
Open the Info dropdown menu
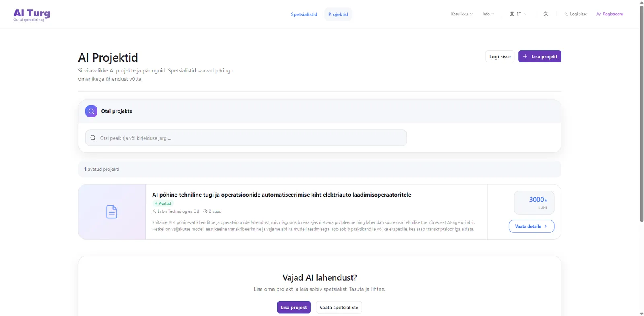[x=488, y=14]
